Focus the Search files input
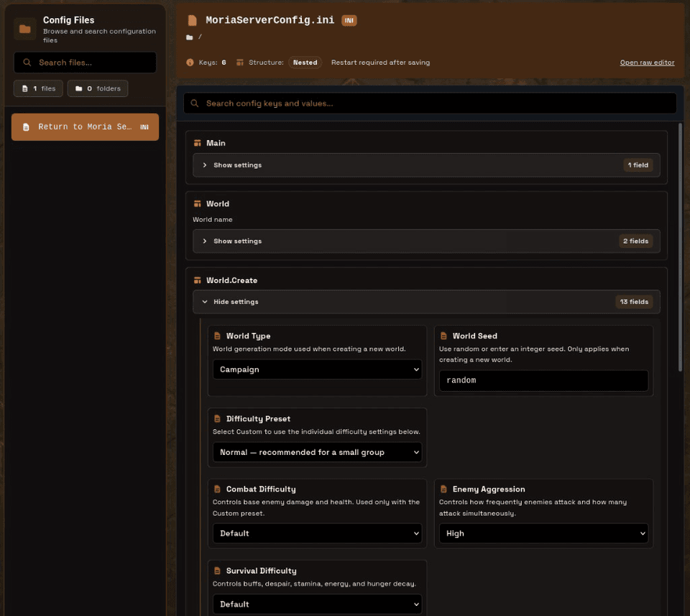This screenshot has width=690, height=616. [85, 63]
